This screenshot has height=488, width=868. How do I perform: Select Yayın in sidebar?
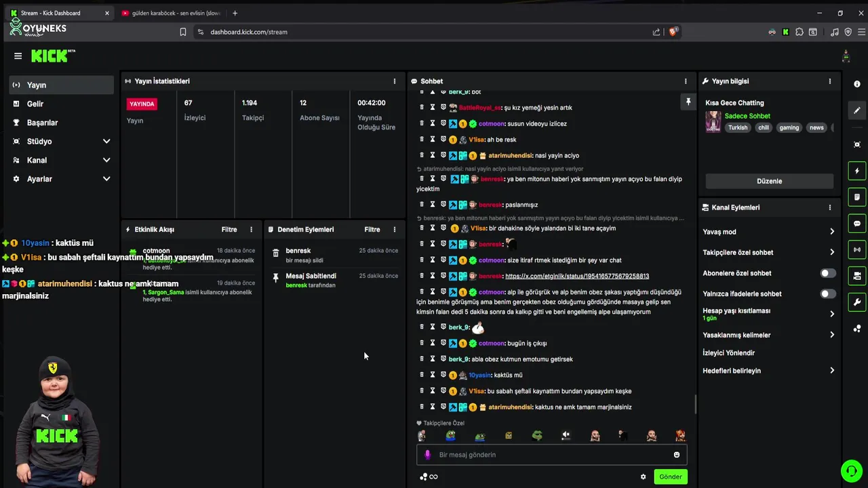click(x=62, y=85)
